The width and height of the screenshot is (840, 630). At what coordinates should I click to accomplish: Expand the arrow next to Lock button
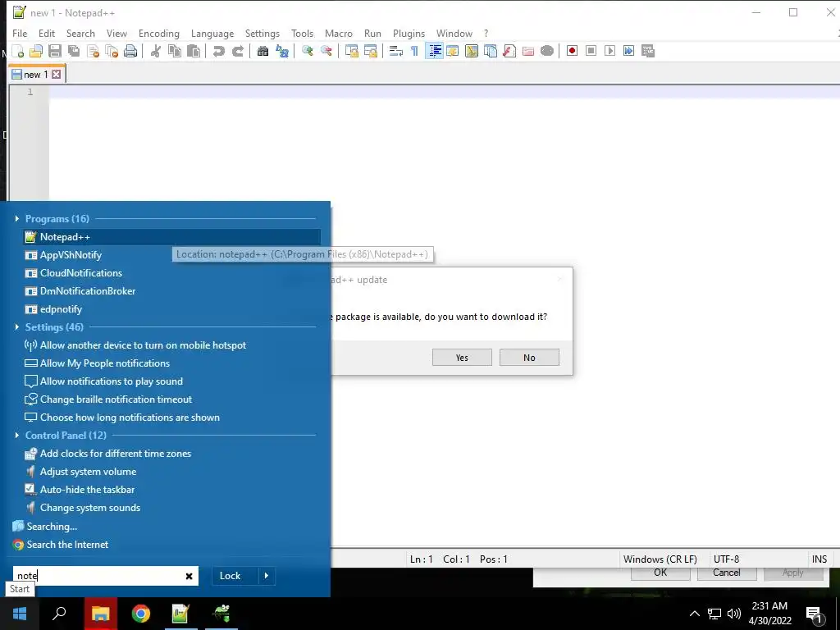click(x=267, y=575)
